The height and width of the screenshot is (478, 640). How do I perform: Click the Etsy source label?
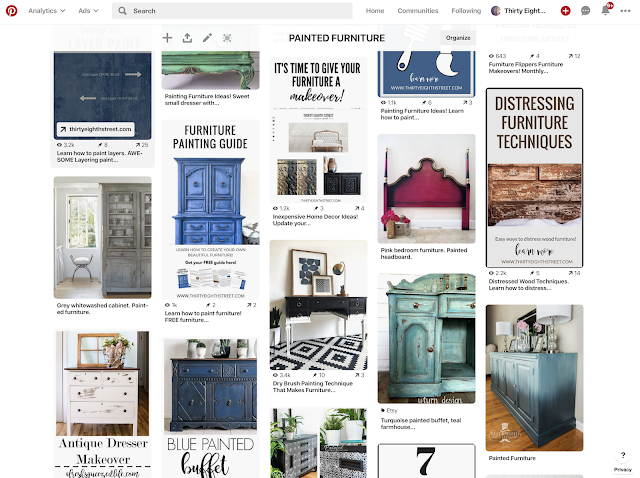click(389, 410)
